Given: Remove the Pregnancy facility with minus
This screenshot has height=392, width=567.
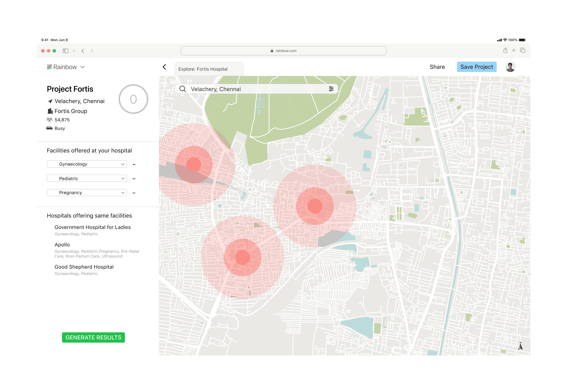Looking at the screenshot, I should (134, 193).
